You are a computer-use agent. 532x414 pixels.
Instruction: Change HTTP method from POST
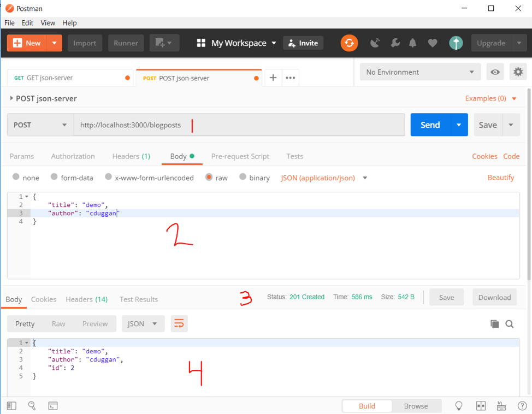(40, 125)
